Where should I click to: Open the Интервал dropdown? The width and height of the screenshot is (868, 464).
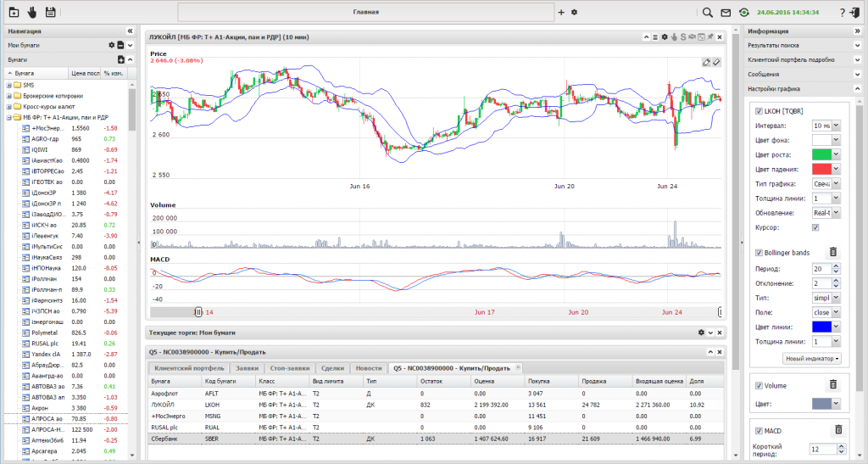[835, 126]
